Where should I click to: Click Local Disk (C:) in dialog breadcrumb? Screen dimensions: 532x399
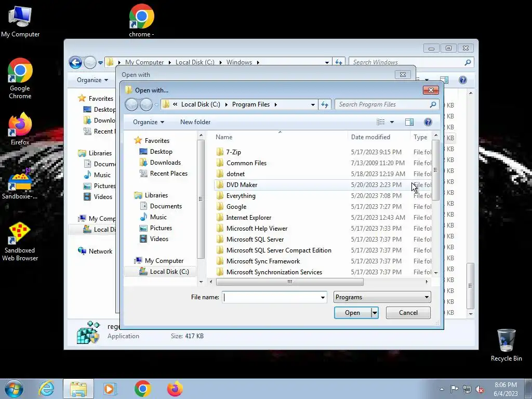[x=201, y=104]
